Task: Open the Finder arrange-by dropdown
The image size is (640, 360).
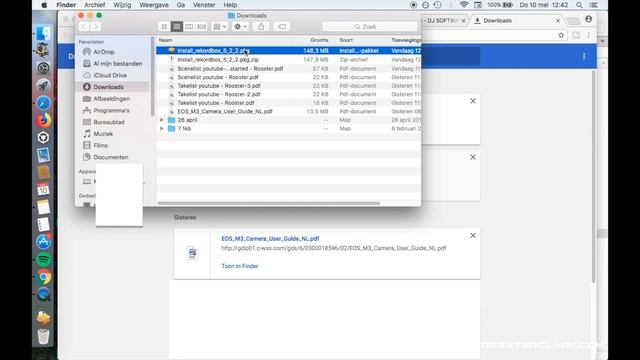Action: [x=220, y=27]
